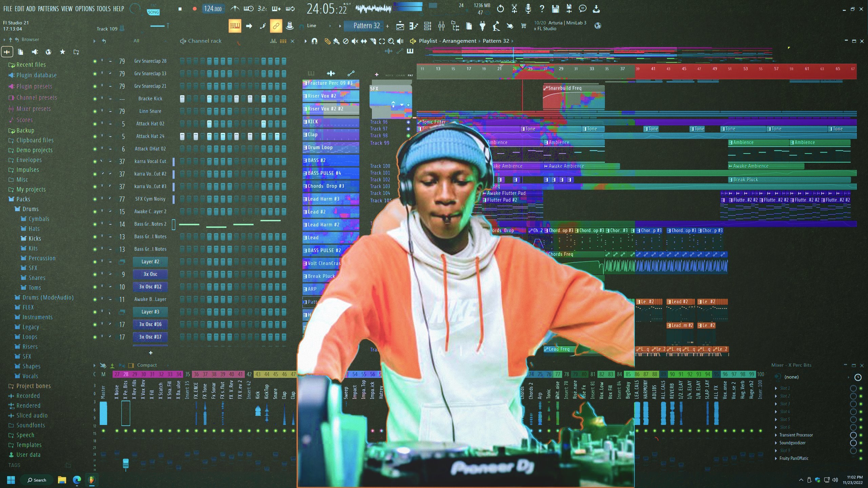Open the TOOLS menu

pyautogui.click(x=103, y=9)
